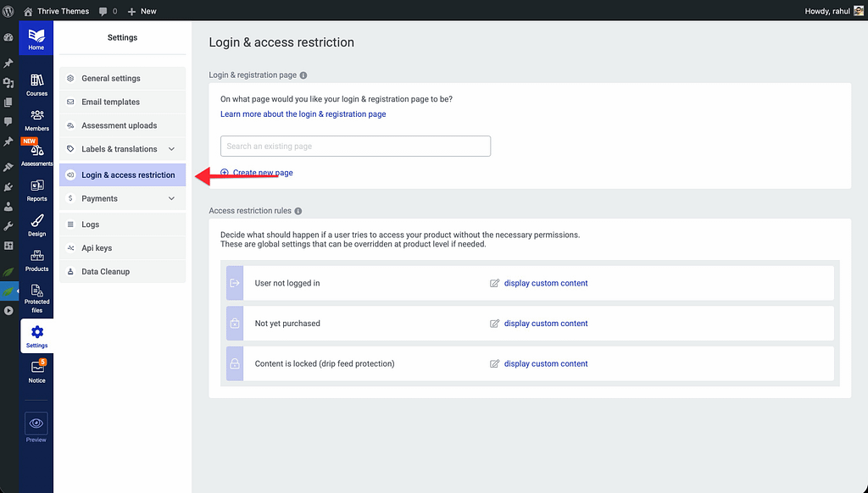Open the Assessments sidebar icon
This screenshot has height=493, width=868.
pyautogui.click(x=36, y=154)
